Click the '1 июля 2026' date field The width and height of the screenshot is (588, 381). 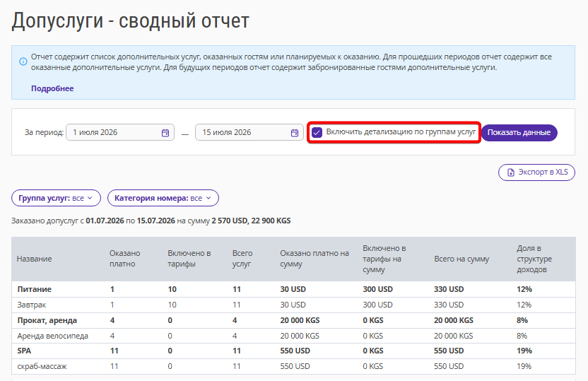pos(120,132)
